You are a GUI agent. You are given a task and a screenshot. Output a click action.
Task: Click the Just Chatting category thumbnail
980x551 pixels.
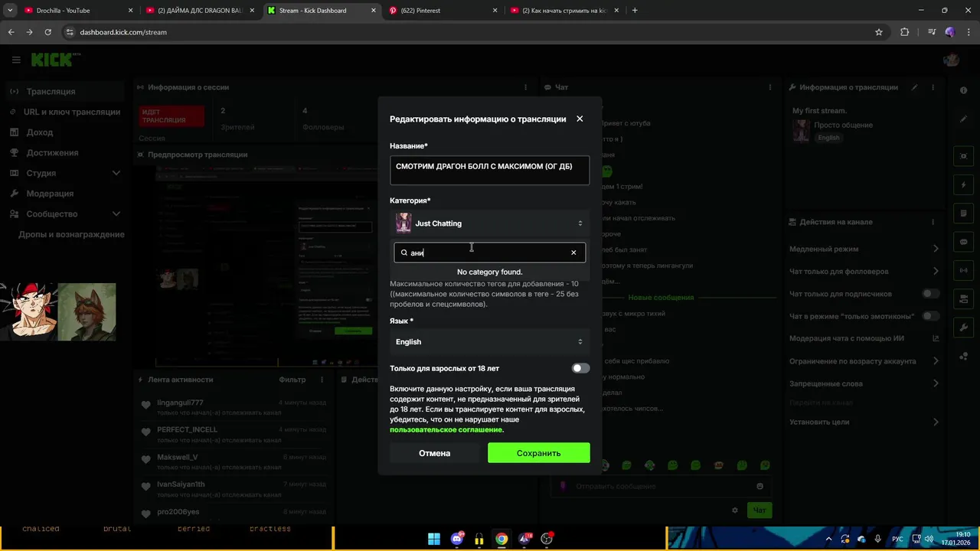click(403, 223)
